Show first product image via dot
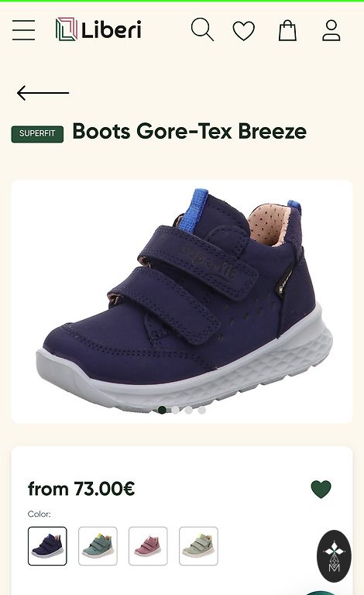This screenshot has width=364, height=595. (x=163, y=410)
